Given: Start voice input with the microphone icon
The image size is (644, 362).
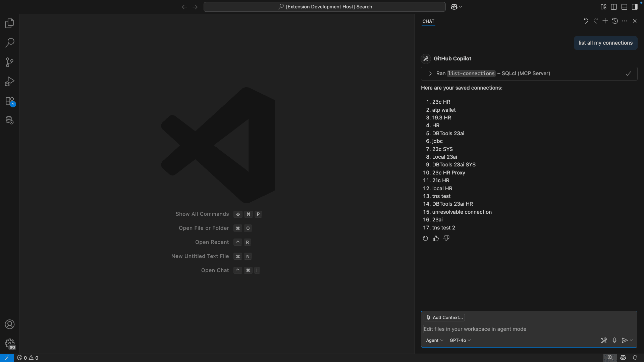Looking at the screenshot, I should click(614, 340).
